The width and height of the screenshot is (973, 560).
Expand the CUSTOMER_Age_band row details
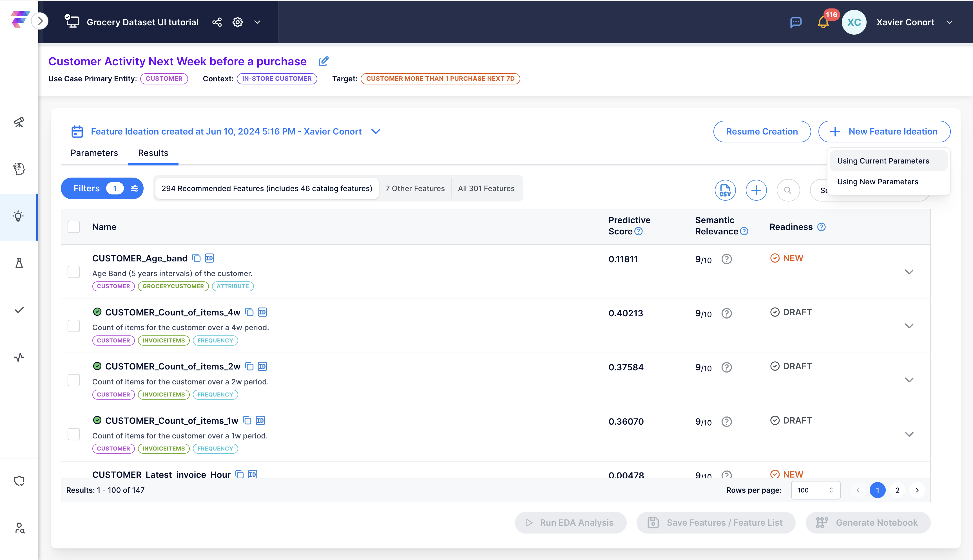coord(909,272)
